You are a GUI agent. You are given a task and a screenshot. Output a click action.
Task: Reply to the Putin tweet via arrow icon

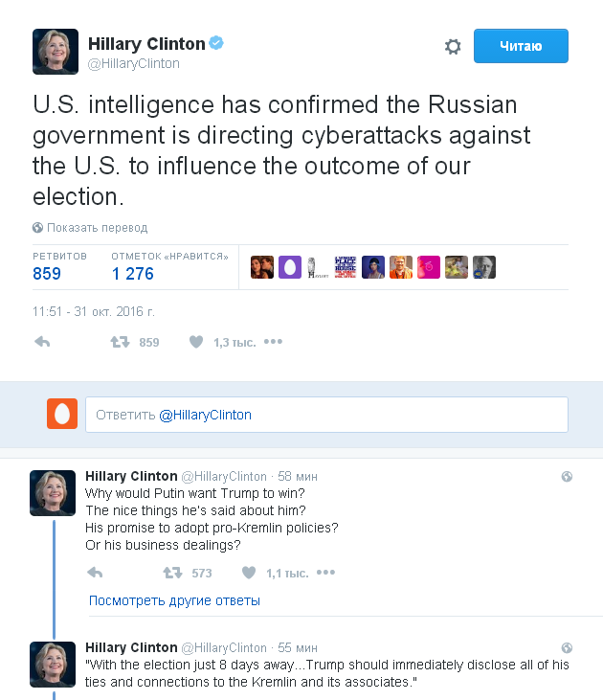[x=95, y=573]
